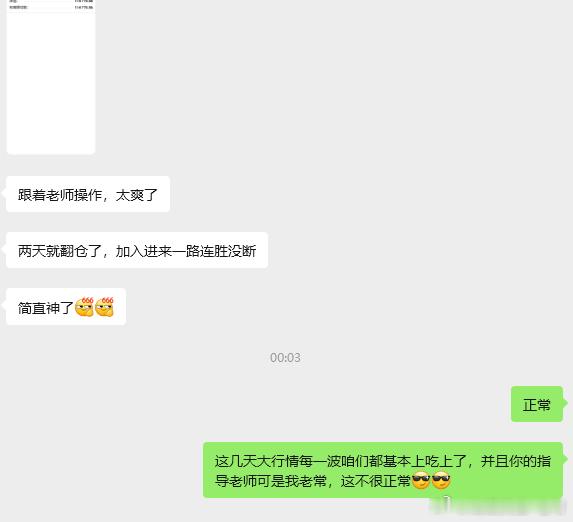Click the first sunglasses emoji
The image size is (573, 522).
tap(421, 480)
